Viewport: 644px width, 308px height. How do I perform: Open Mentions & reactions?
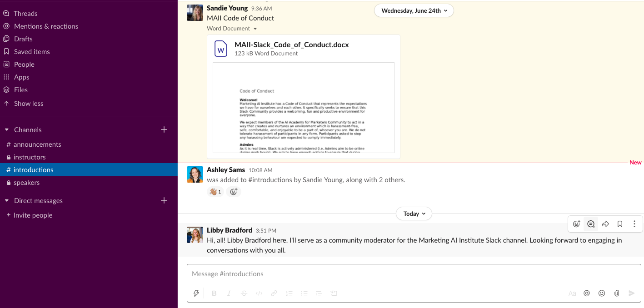(x=46, y=26)
